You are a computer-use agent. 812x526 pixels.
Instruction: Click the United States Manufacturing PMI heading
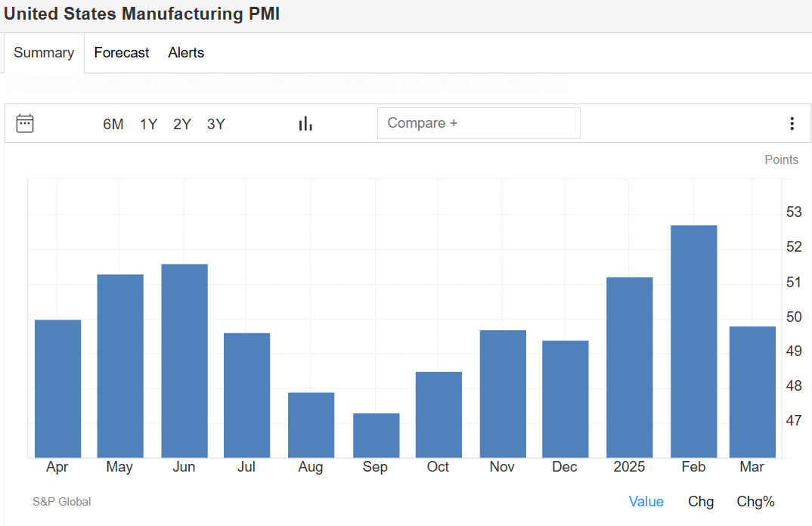(142, 14)
